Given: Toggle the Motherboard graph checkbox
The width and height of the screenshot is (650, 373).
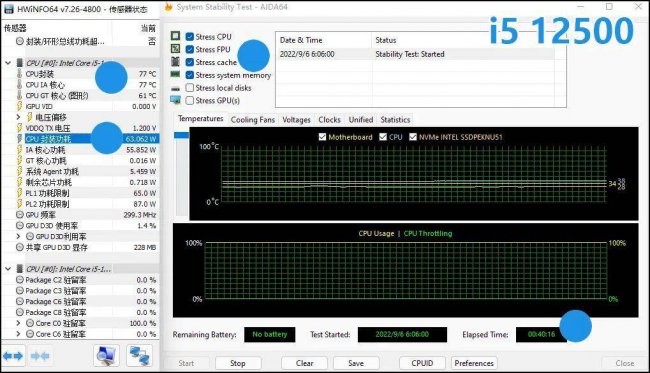Looking at the screenshot, I should click(322, 137).
